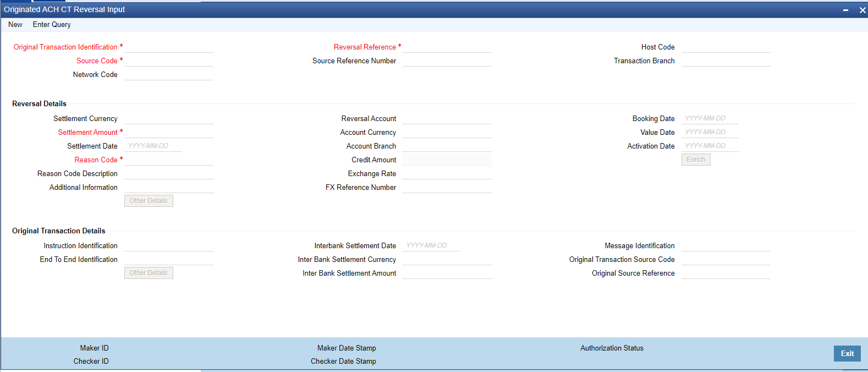Select the Reversal Account field
Screen dimensions: 868x372
(447, 118)
